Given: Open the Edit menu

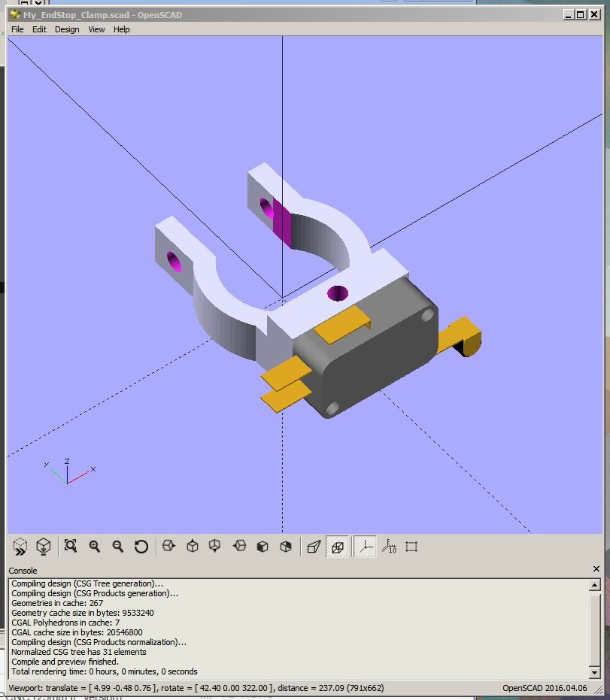Looking at the screenshot, I should [x=39, y=29].
